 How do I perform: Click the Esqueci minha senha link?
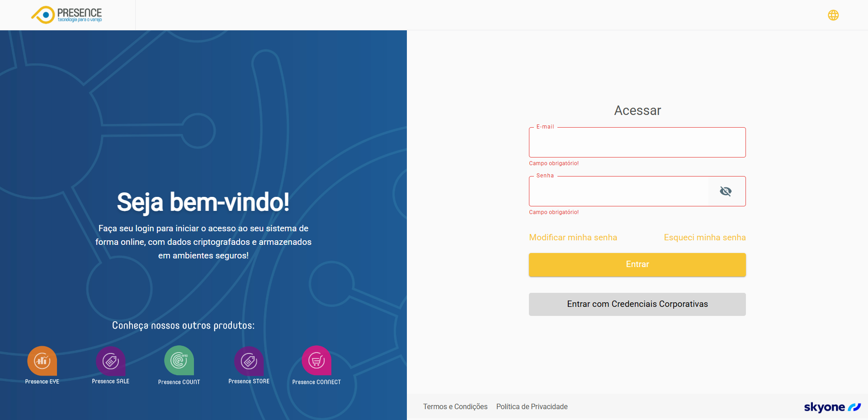click(704, 238)
